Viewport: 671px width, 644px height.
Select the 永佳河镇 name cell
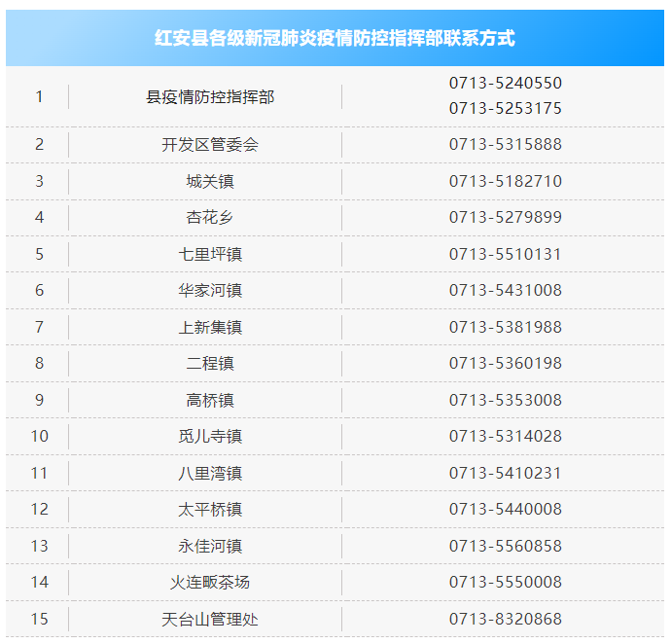tap(210, 547)
